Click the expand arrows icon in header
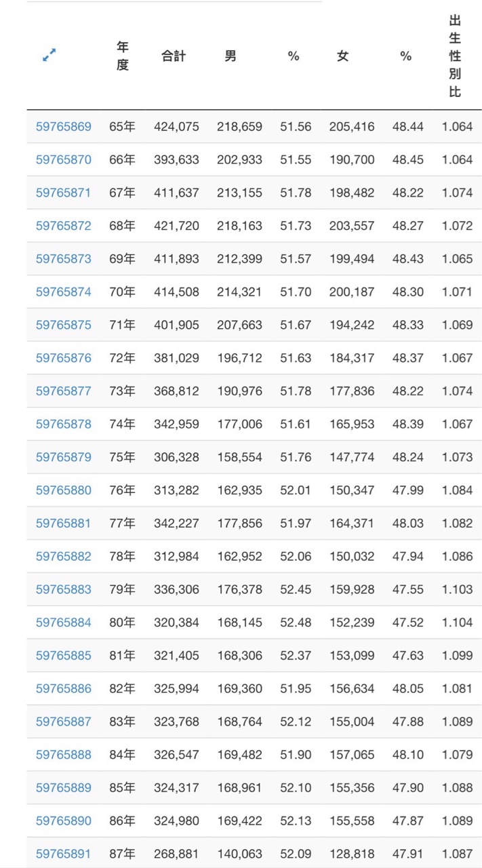This screenshot has width=482, height=868. [x=49, y=56]
